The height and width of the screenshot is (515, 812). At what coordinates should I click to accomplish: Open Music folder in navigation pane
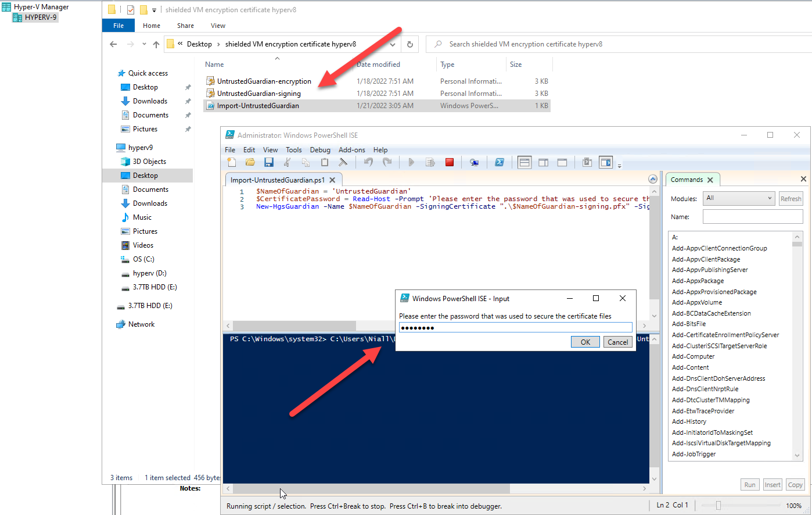pyautogui.click(x=142, y=217)
